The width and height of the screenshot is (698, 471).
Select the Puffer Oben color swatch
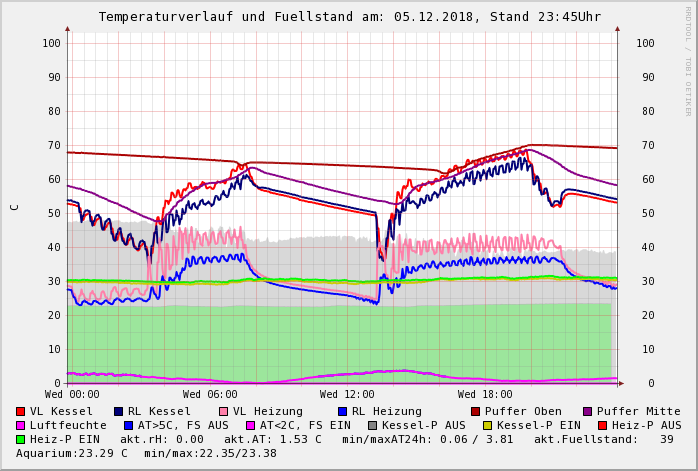tap(476, 411)
